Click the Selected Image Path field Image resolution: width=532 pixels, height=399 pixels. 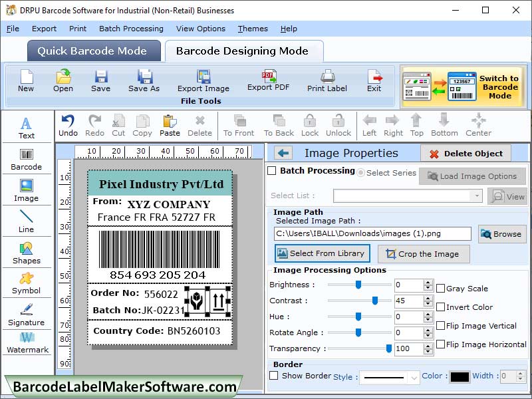(x=372, y=233)
